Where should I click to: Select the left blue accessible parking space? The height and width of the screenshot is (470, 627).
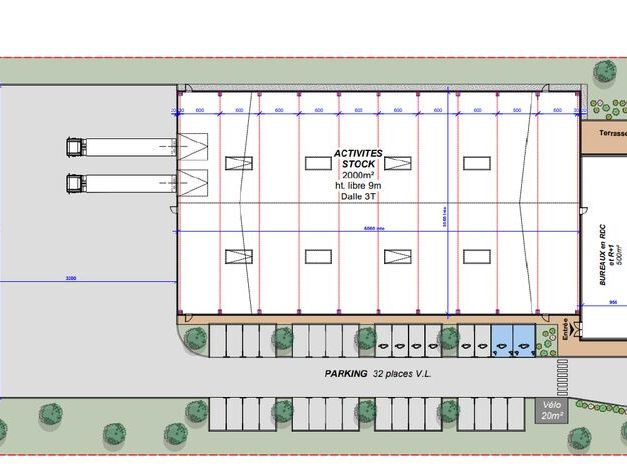pos(502,342)
